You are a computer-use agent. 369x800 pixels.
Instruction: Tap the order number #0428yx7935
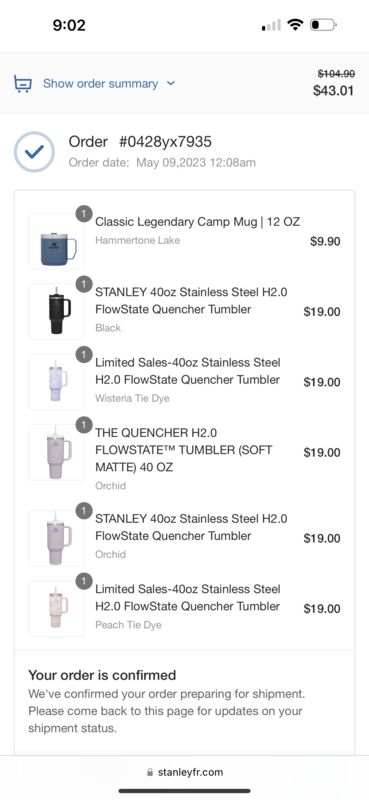165,142
